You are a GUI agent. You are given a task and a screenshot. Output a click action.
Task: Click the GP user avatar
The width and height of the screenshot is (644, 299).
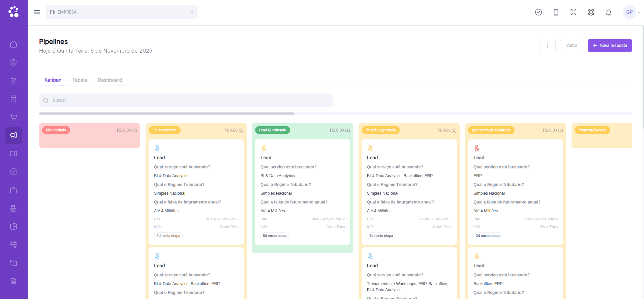tap(629, 12)
